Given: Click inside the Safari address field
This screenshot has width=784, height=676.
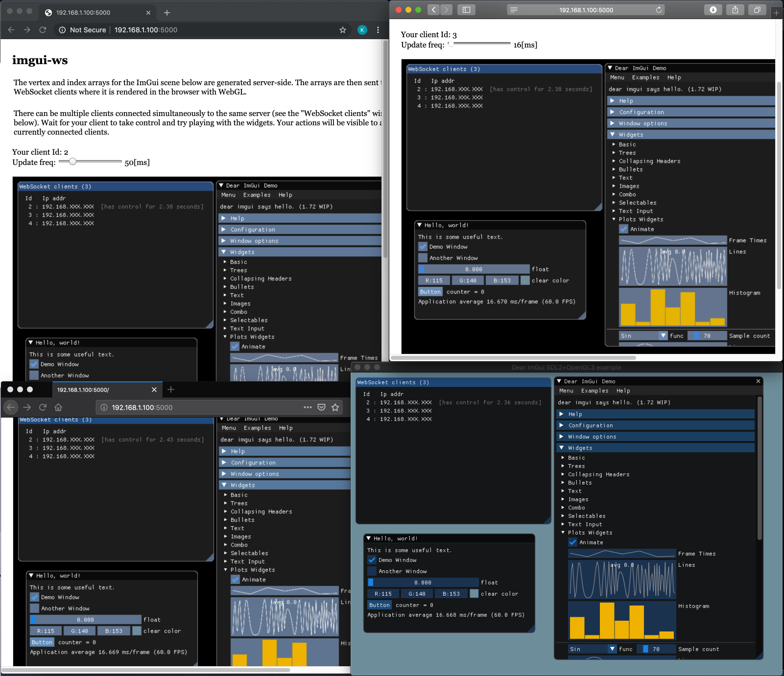Looking at the screenshot, I should coord(585,9).
